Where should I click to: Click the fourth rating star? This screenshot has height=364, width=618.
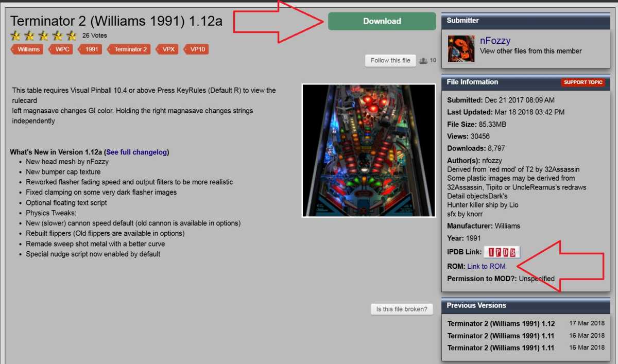point(58,36)
